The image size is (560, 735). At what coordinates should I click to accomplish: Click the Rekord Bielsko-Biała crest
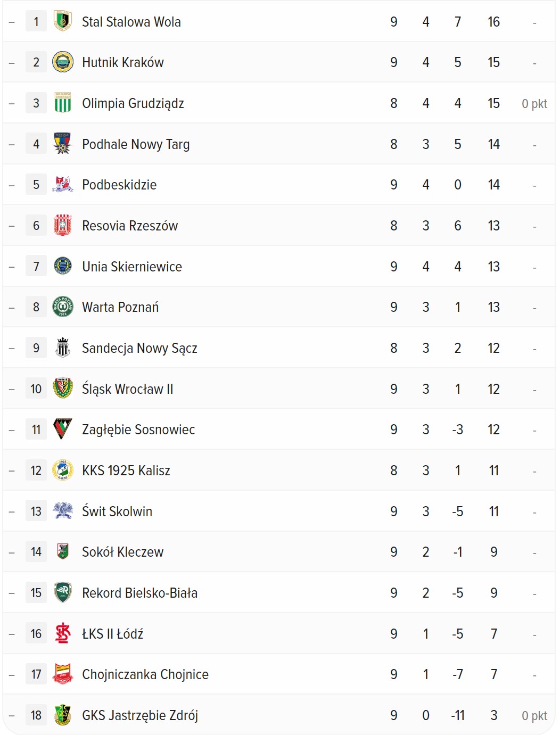(63, 592)
